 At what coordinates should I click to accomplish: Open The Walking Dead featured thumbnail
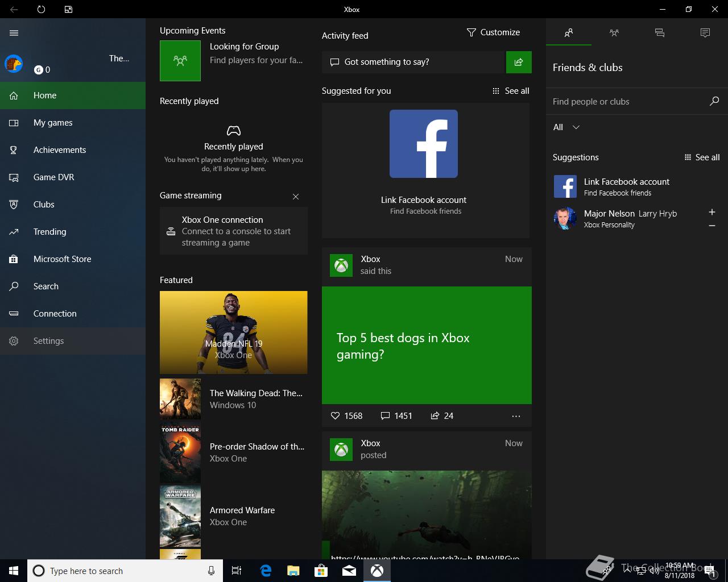(x=180, y=399)
